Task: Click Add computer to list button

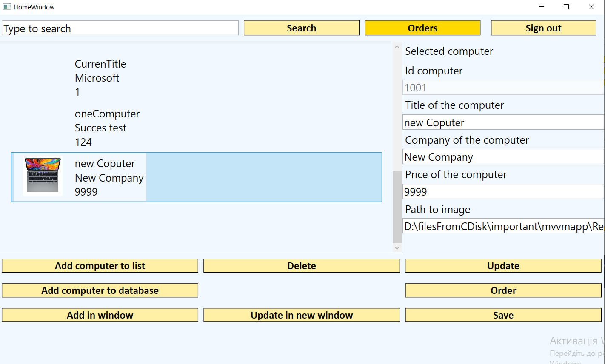Action: (100, 266)
